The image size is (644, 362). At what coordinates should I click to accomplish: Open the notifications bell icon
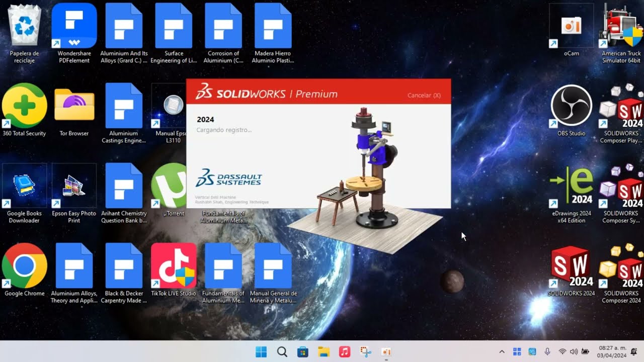tap(634, 351)
